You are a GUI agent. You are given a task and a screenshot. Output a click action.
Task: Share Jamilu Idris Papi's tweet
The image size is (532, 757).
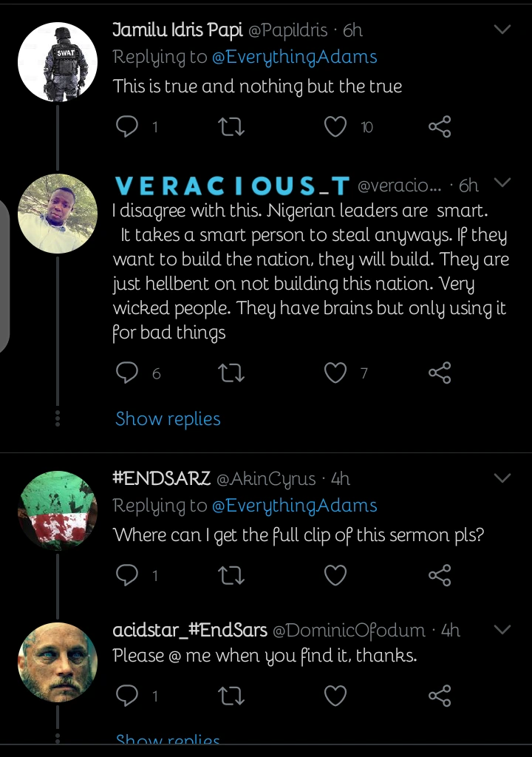(440, 127)
